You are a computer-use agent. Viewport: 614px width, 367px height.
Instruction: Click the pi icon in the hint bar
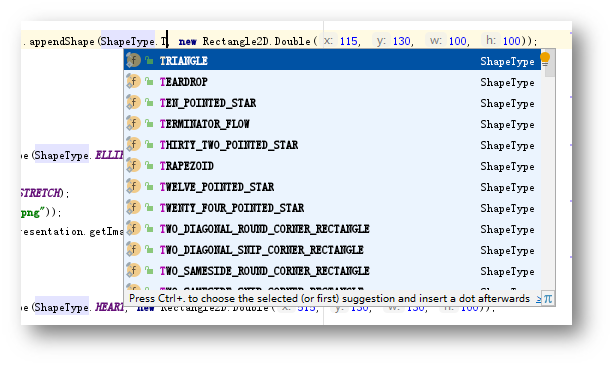(548, 299)
